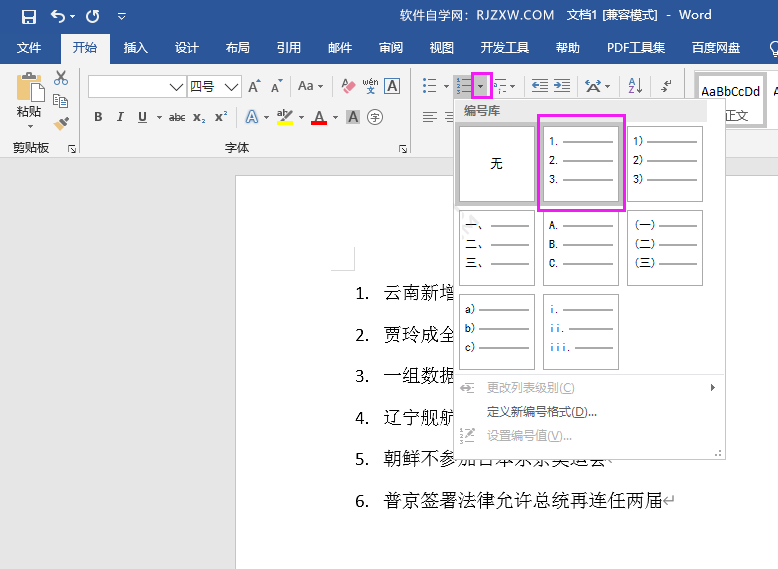This screenshot has height=569, width=778.
Task: Switch to the 引用 ribbon tab
Action: click(x=289, y=48)
